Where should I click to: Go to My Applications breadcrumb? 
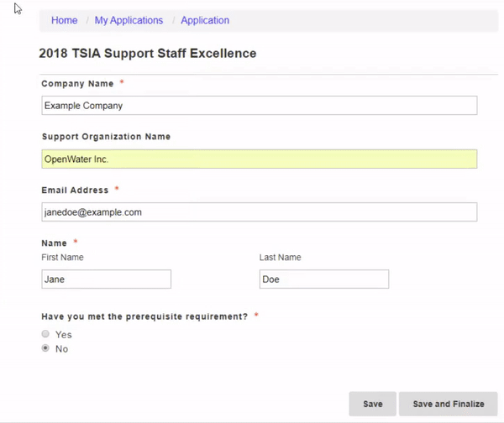(129, 20)
